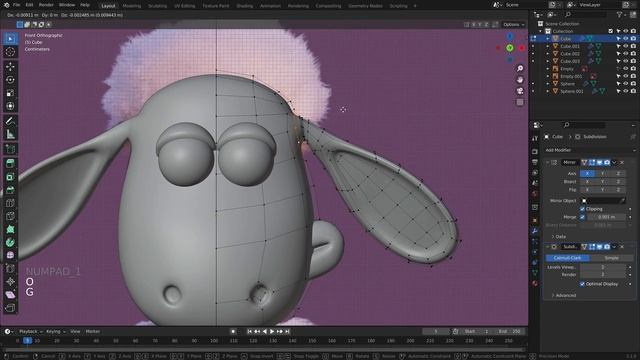The width and height of the screenshot is (640, 360).
Task: Toggle visibility eye for Cube.001
Action: pos(625,46)
